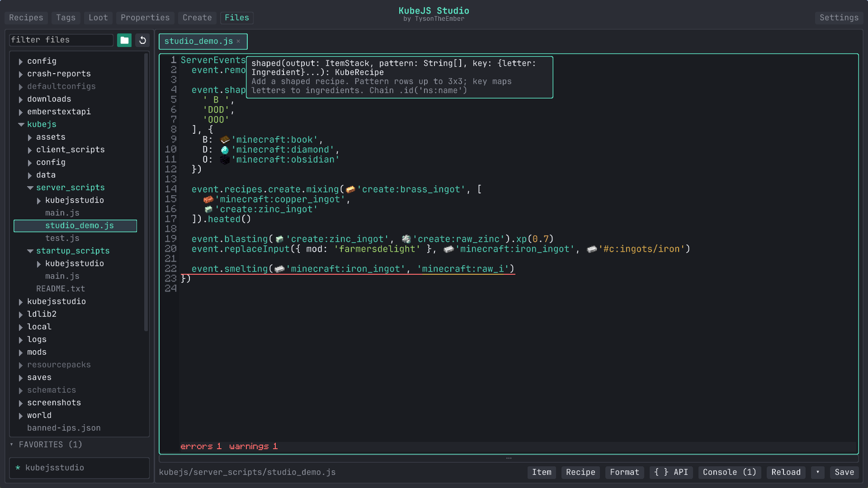Switch to the Create tab
Image resolution: width=868 pixels, height=488 pixels.
[x=197, y=18]
